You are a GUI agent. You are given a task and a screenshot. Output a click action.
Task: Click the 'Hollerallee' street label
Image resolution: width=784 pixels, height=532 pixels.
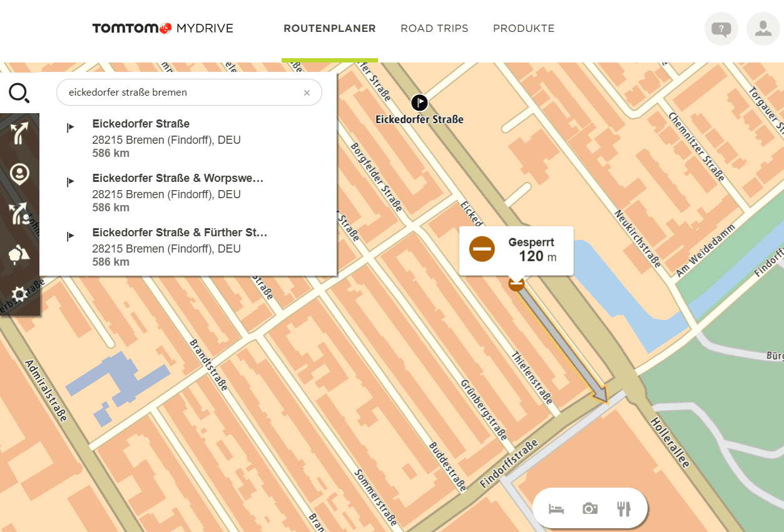pos(670,443)
